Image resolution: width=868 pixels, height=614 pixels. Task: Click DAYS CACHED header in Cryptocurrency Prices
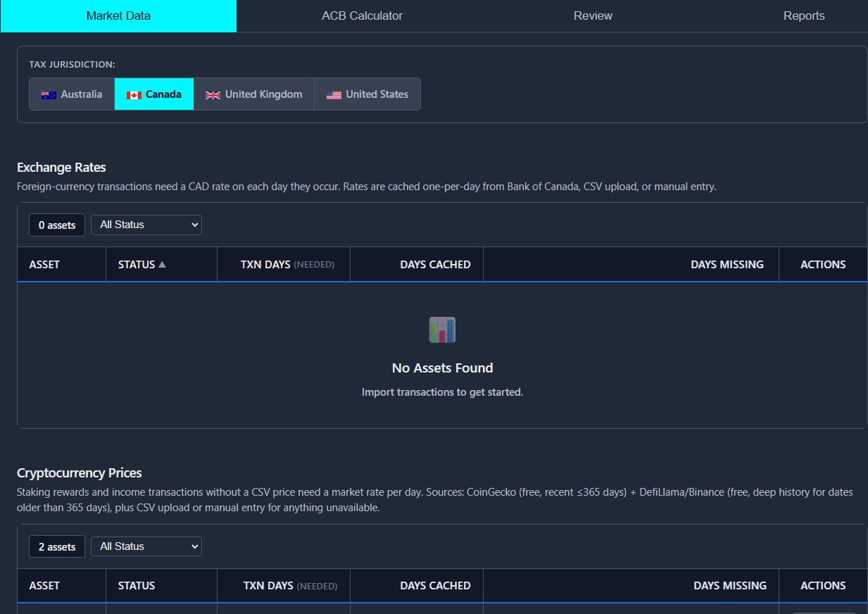[417, 586]
